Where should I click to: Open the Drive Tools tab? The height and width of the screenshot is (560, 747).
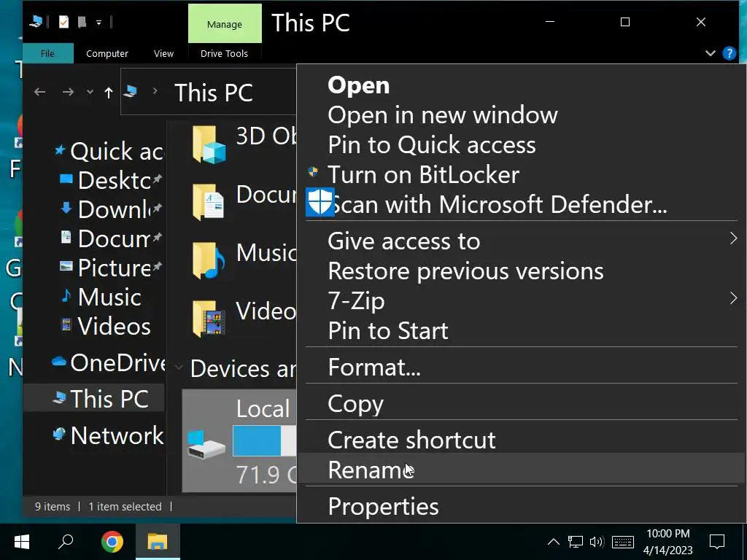(224, 53)
